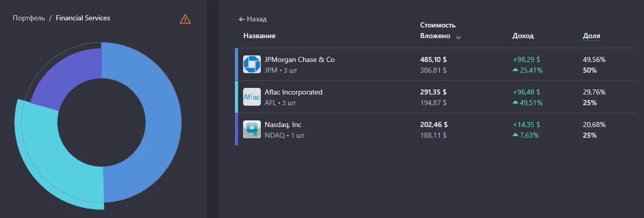Click the +98,29 $ income value

[526, 59]
